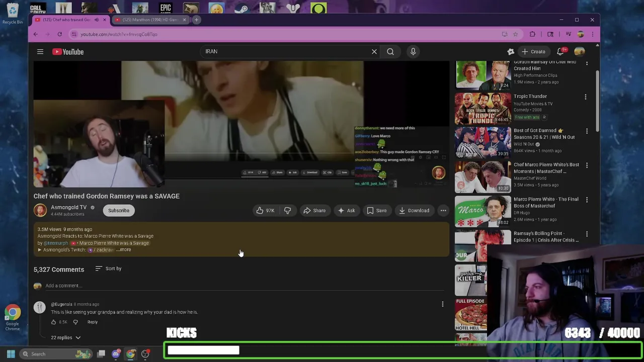Image resolution: width=644 pixels, height=362 pixels.
Task: Download the video
Action: [x=414, y=211]
